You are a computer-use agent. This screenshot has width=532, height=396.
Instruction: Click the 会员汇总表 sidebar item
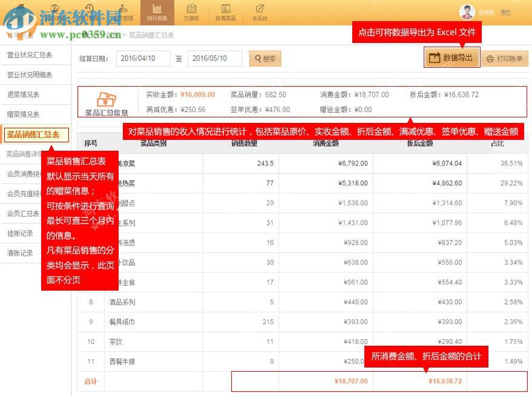[28, 213]
